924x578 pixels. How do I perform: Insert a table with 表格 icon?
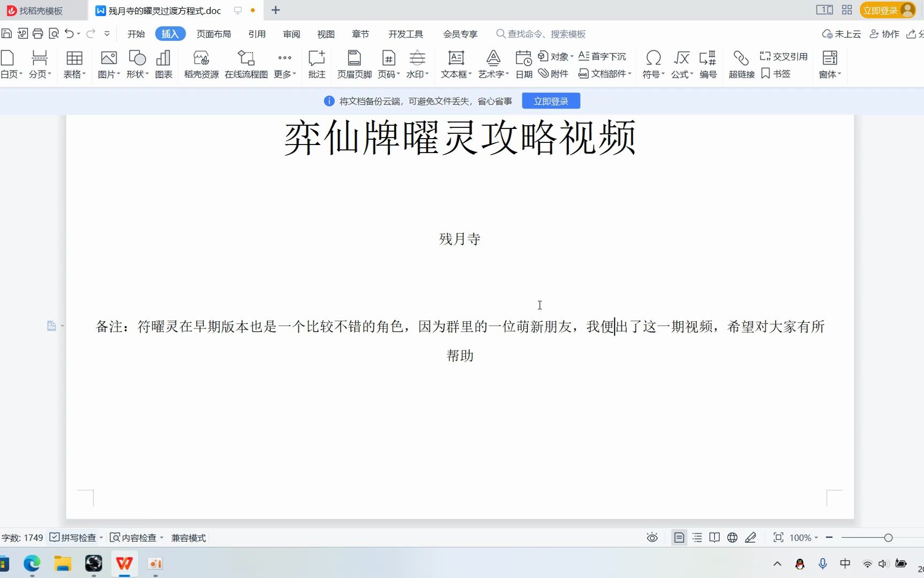click(x=74, y=64)
